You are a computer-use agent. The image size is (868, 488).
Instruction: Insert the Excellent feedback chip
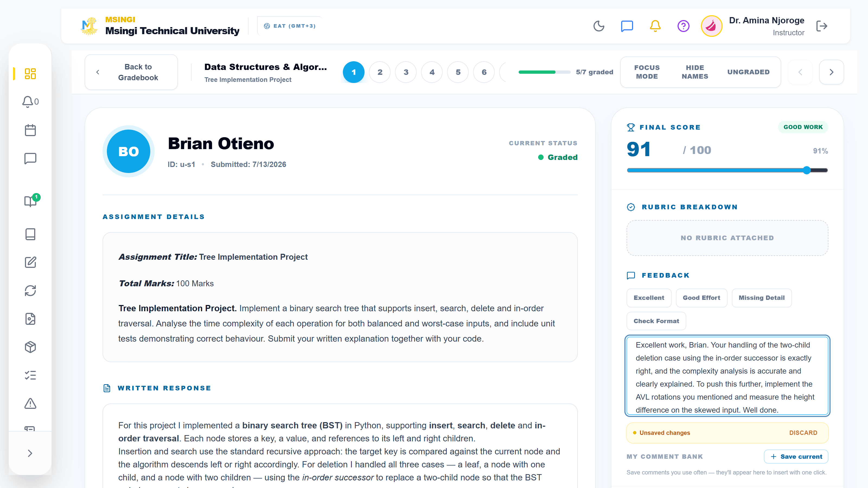649,298
